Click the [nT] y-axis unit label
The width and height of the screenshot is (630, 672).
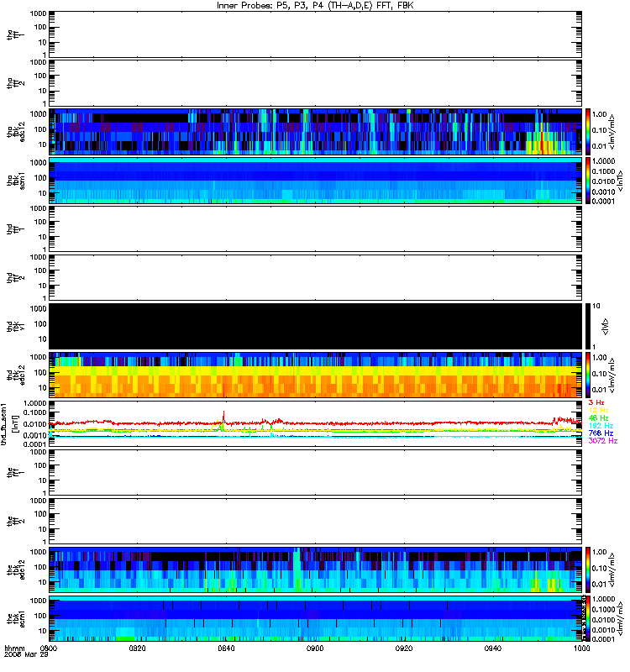pyautogui.click(x=15, y=423)
